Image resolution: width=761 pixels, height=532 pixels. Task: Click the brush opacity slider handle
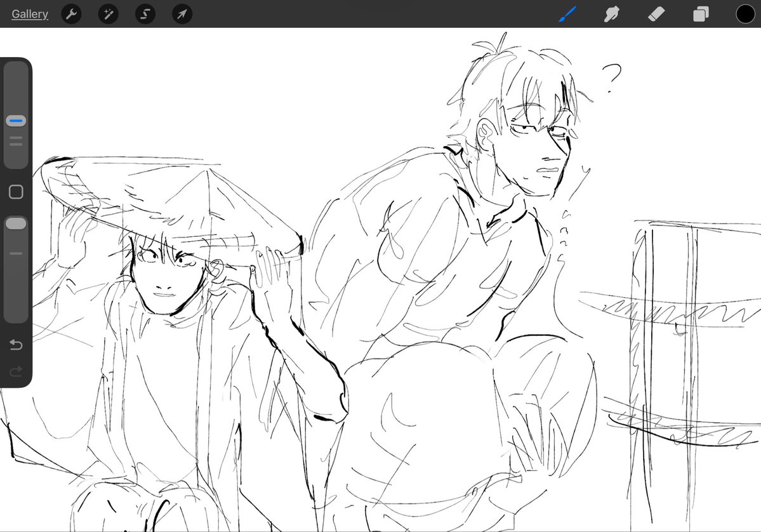tap(16, 223)
